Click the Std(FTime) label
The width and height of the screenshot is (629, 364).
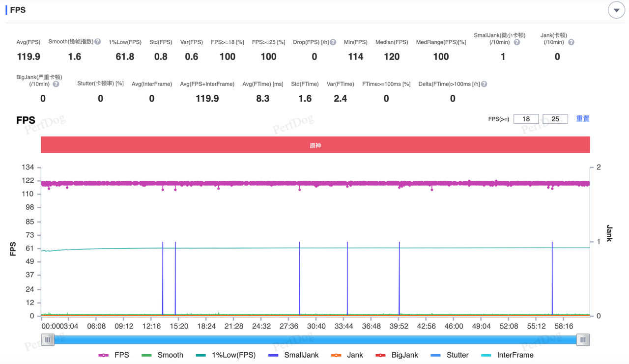coord(305,84)
